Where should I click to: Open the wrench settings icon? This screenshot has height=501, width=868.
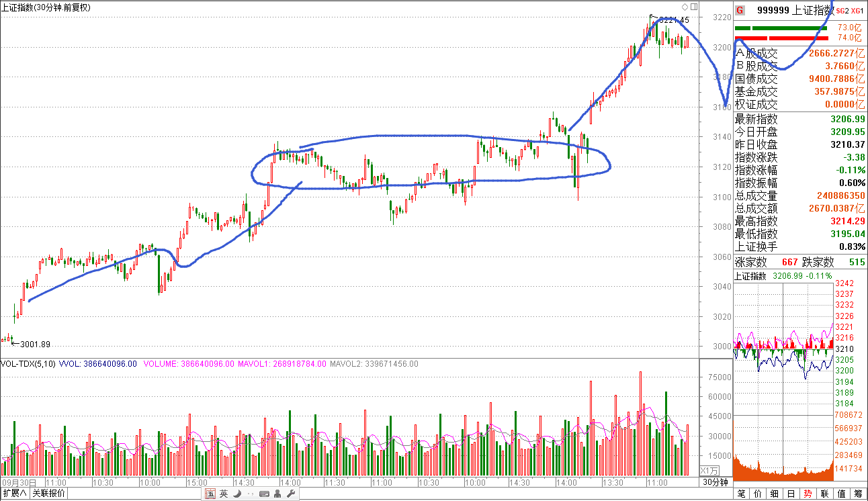point(291,494)
